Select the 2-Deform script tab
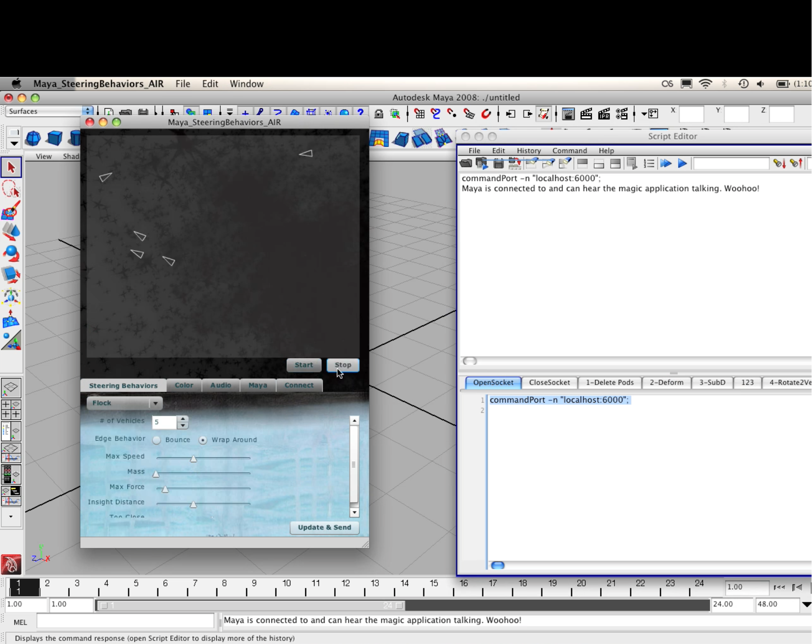 point(667,382)
